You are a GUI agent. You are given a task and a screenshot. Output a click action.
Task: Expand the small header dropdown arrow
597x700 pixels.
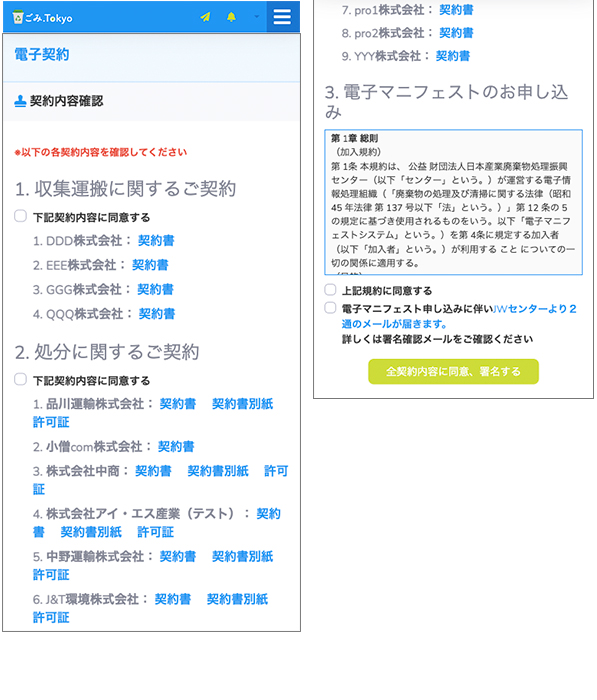(257, 17)
